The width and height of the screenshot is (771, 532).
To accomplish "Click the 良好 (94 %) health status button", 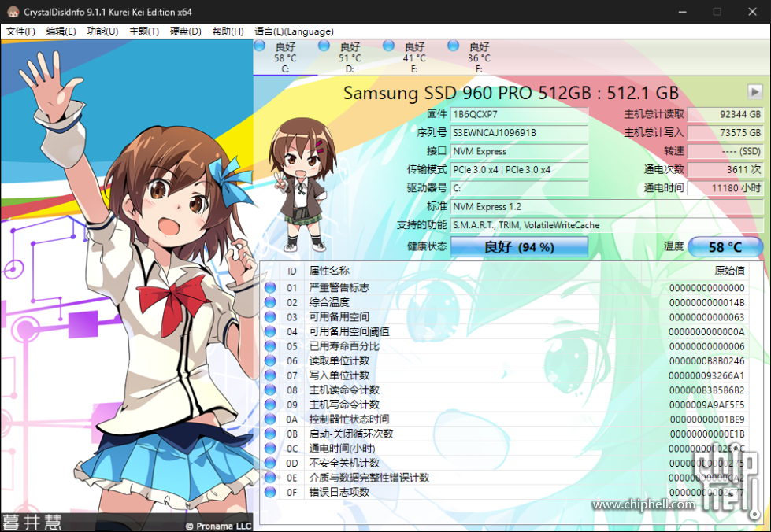I will (519, 246).
